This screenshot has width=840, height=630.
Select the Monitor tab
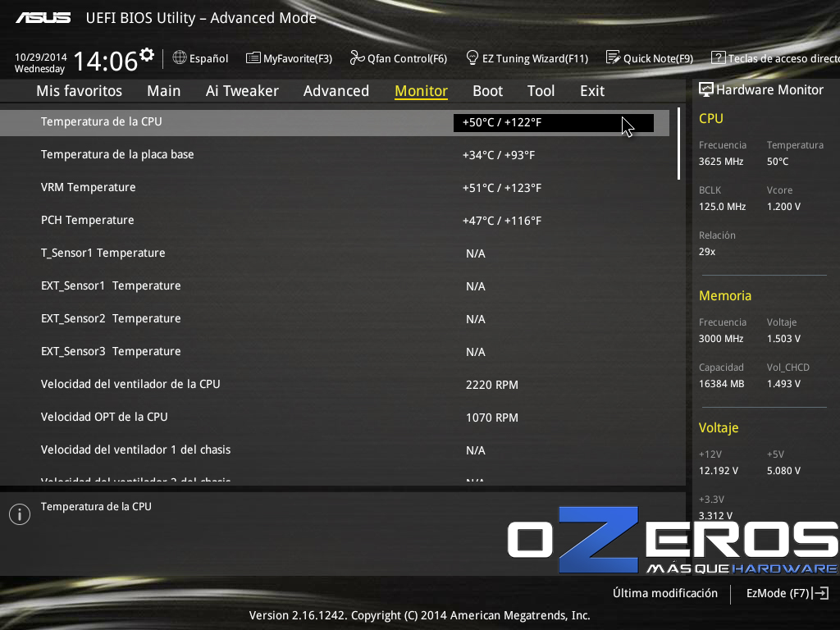421,91
